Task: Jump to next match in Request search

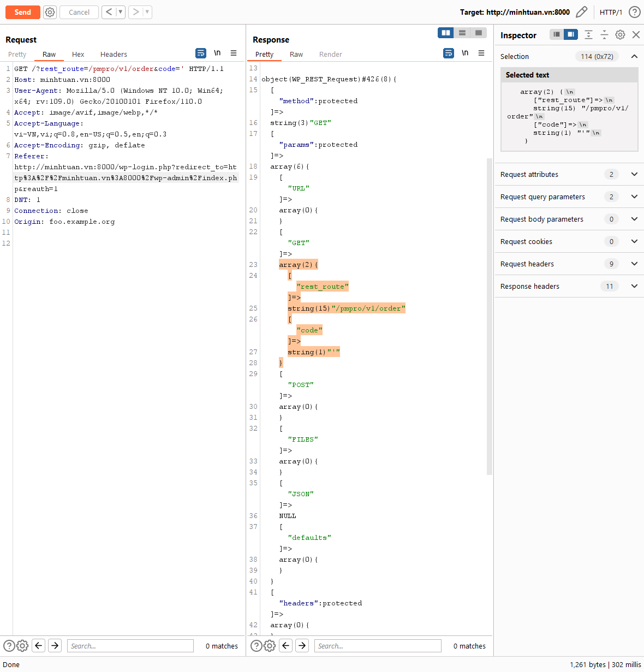Action: pos(55,646)
